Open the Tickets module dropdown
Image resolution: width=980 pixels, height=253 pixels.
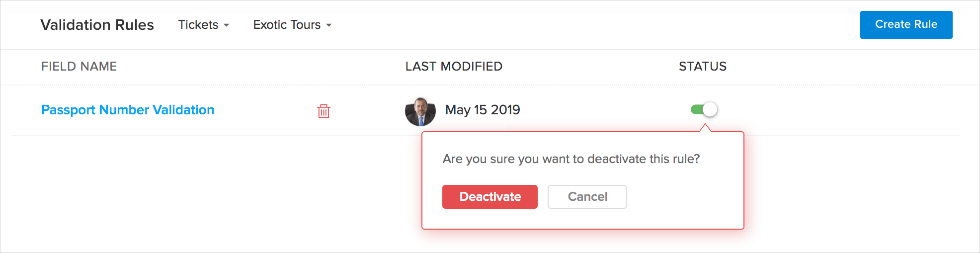(x=203, y=25)
